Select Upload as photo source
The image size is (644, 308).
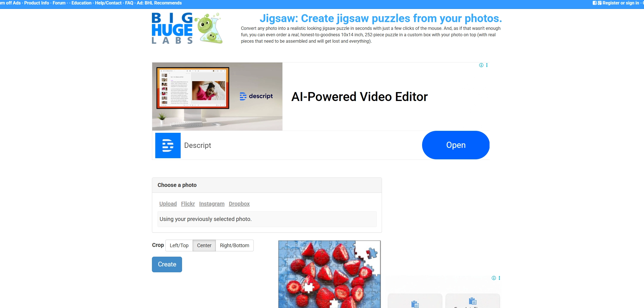coord(168,204)
